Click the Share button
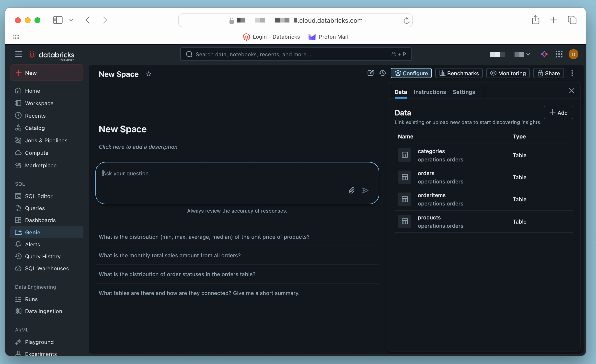Viewport: 596px width, 364px height. 548,73
